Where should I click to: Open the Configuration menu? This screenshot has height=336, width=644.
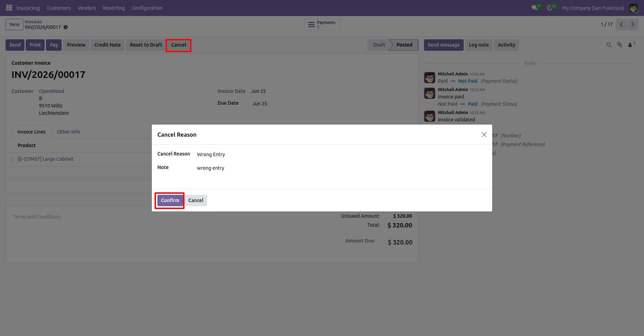click(x=147, y=8)
